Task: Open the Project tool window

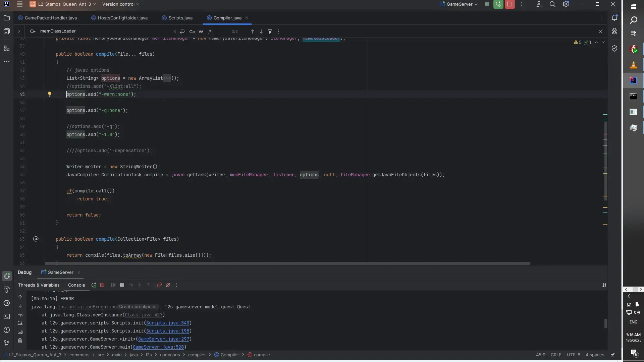Action: click(x=7, y=18)
